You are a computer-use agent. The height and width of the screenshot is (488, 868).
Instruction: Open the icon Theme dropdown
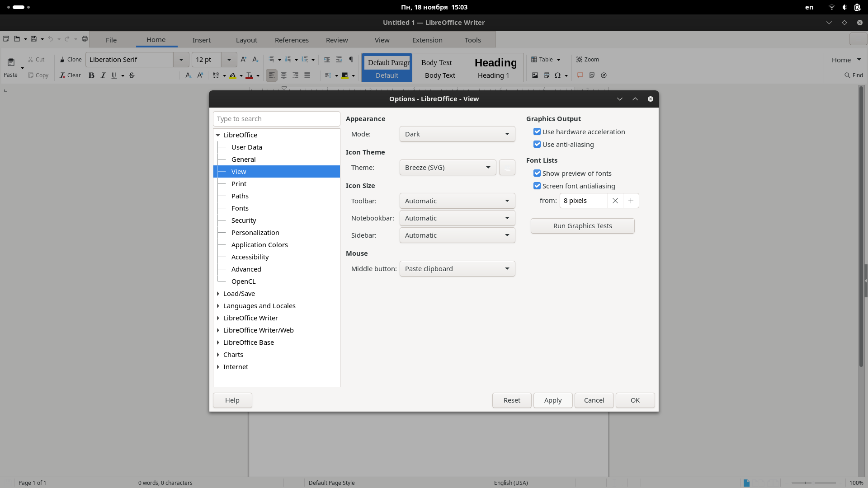[447, 167]
